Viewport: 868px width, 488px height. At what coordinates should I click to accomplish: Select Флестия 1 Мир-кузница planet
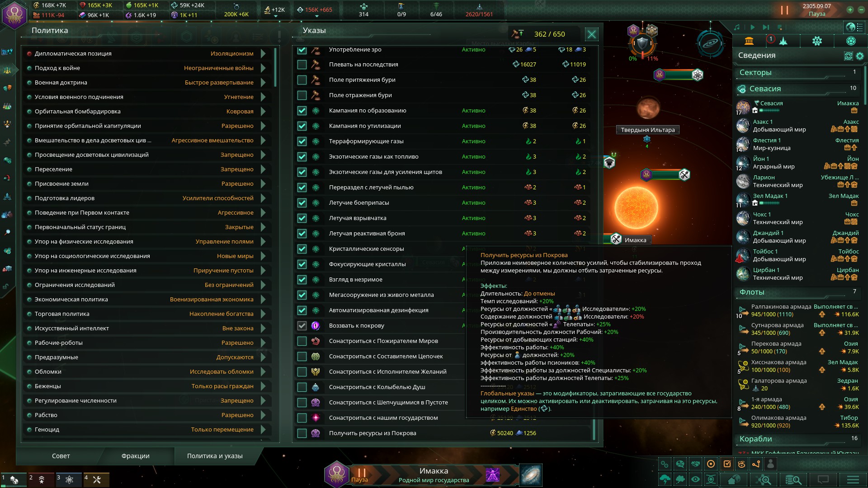pyautogui.click(x=799, y=144)
